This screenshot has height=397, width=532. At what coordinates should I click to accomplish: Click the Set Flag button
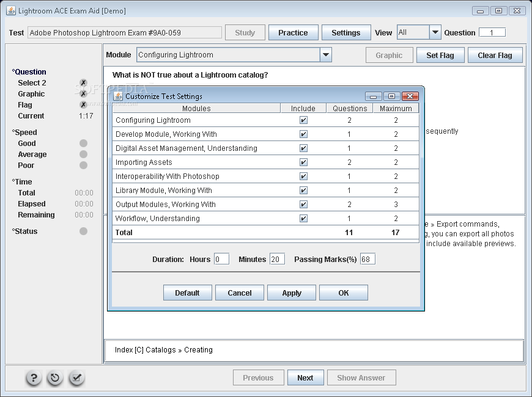440,55
